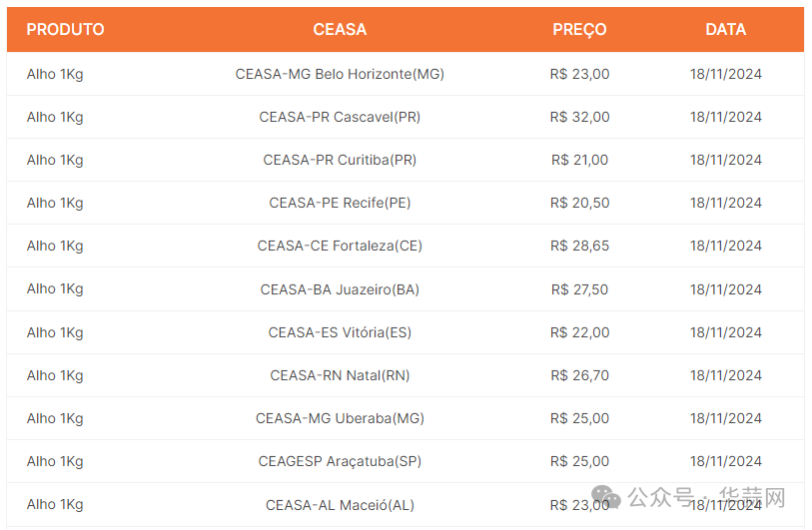
Task: Open CEASA-PR Cascavel(PR) entry
Action: [x=340, y=117]
